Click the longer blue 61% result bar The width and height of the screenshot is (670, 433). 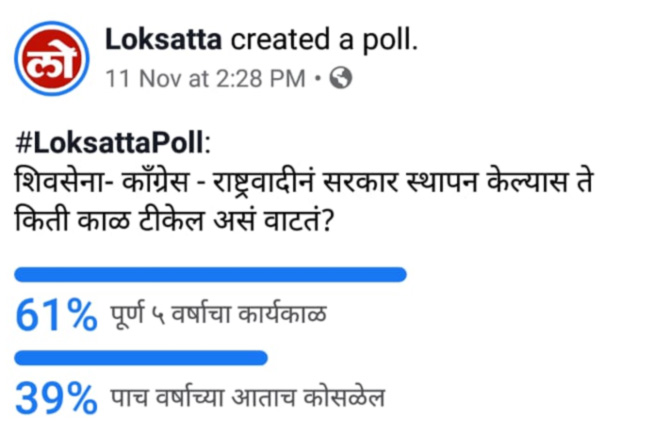click(211, 273)
